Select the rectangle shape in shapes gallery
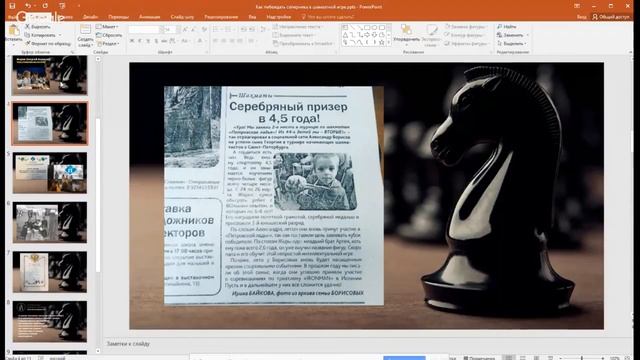Viewport: 640px width, 360px height. tap(367, 27)
